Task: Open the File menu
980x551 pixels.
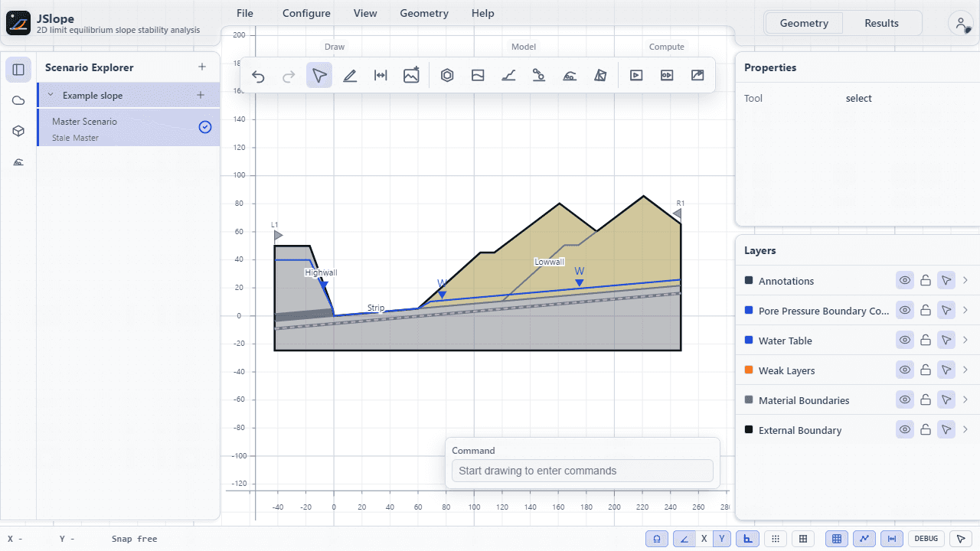Action: coord(245,13)
